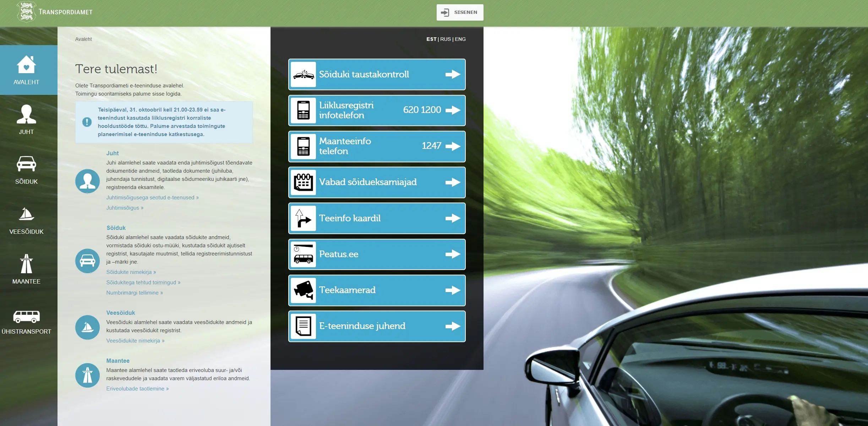Select the VEESÕIDUK sidebar label

(26, 232)
